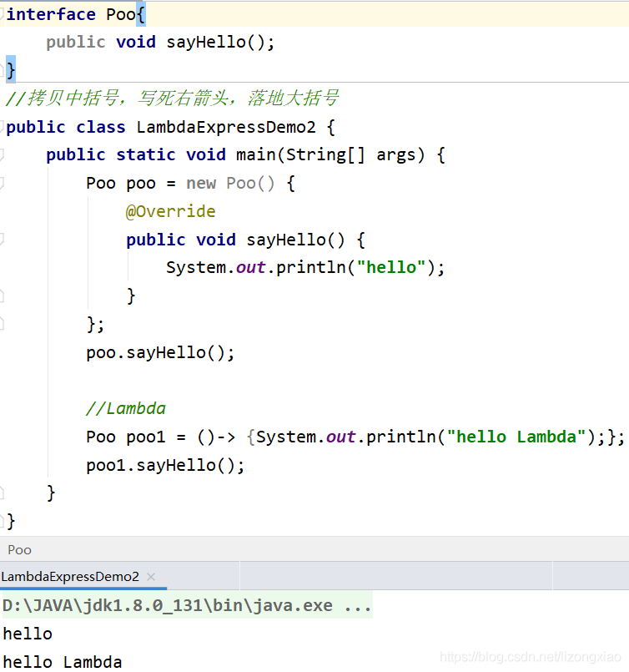
Task: Close the LambdaExpressDemo2 run tab
Action: pos(151,577)
